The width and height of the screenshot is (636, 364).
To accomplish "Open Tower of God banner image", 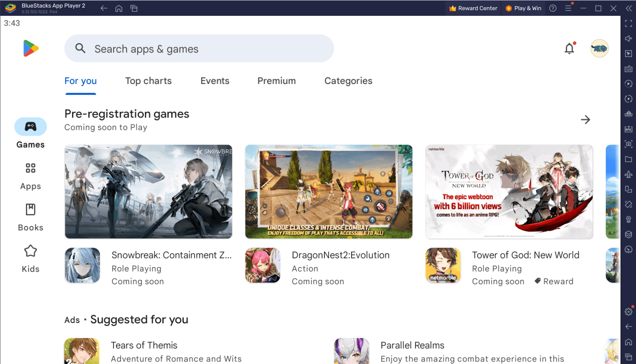I will click(509, 192).
